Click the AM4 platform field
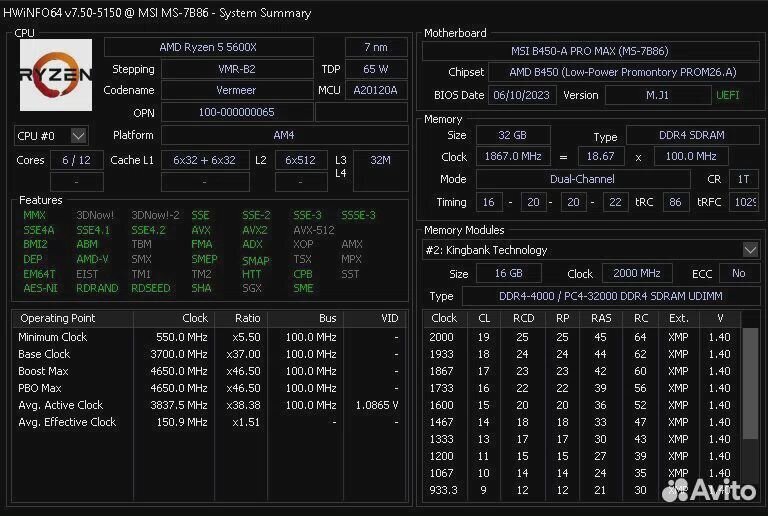The height and width of the screenshot is (516, 768). (285, 135)
